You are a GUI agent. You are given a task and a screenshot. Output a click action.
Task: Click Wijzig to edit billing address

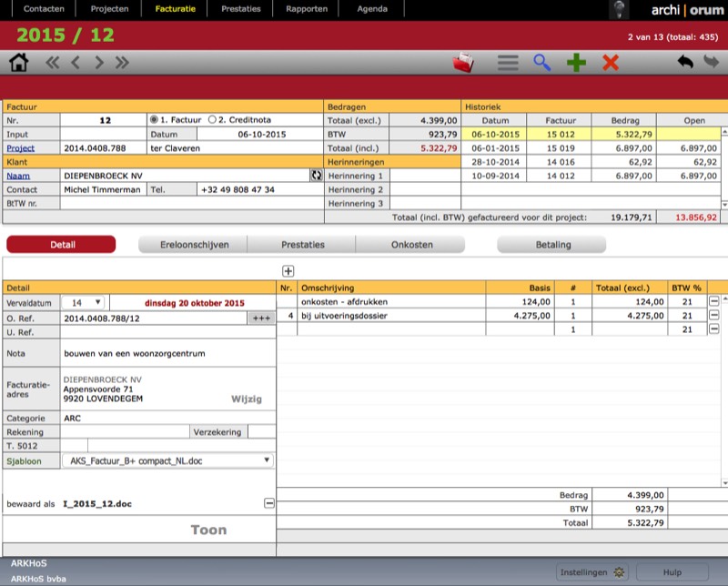(247, 399)
